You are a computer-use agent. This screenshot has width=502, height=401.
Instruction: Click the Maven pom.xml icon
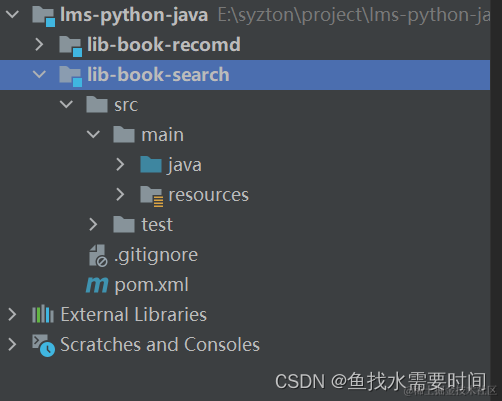pyautogui.click(x=97, y=285)
